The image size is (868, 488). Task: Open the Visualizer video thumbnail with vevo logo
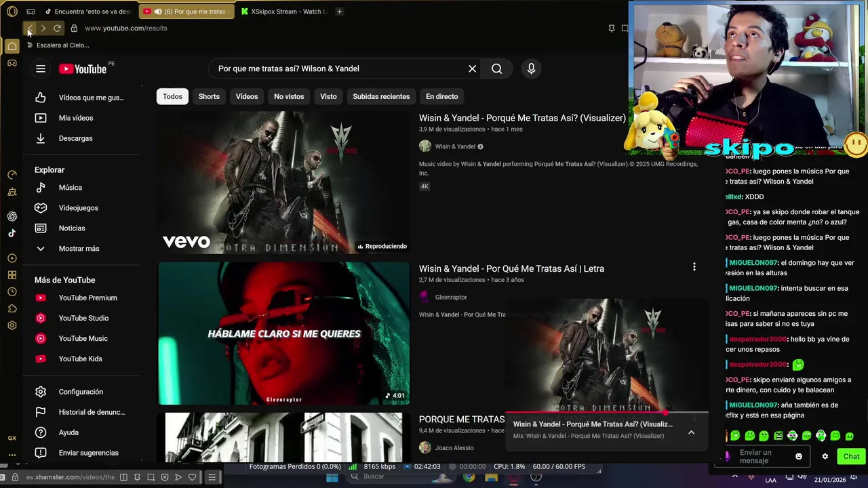283,182
